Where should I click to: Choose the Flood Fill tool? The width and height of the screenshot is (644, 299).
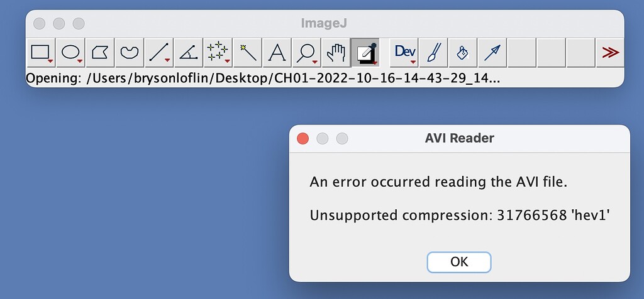[463, 53]
